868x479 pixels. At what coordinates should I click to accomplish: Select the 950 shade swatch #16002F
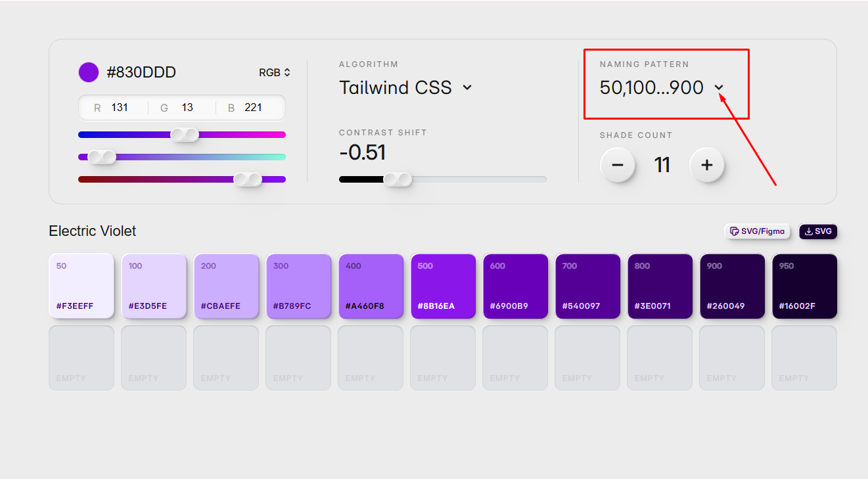point(804,286)
